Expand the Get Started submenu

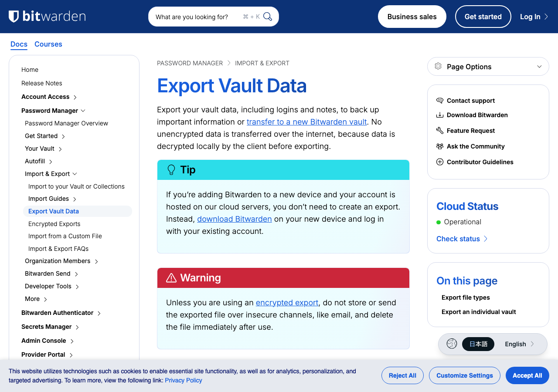[63, 136]
